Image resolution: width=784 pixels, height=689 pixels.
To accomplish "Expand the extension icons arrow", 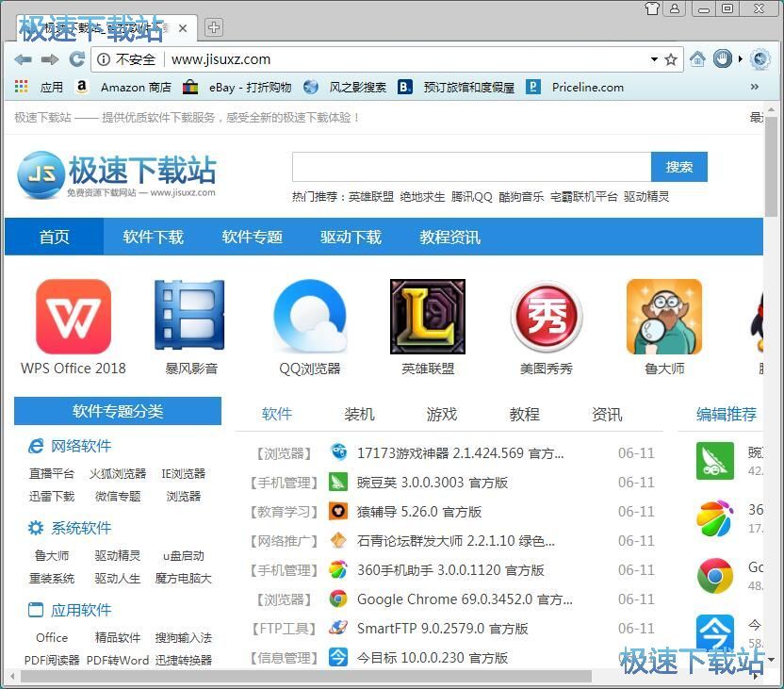I will [x=741, y=59].
